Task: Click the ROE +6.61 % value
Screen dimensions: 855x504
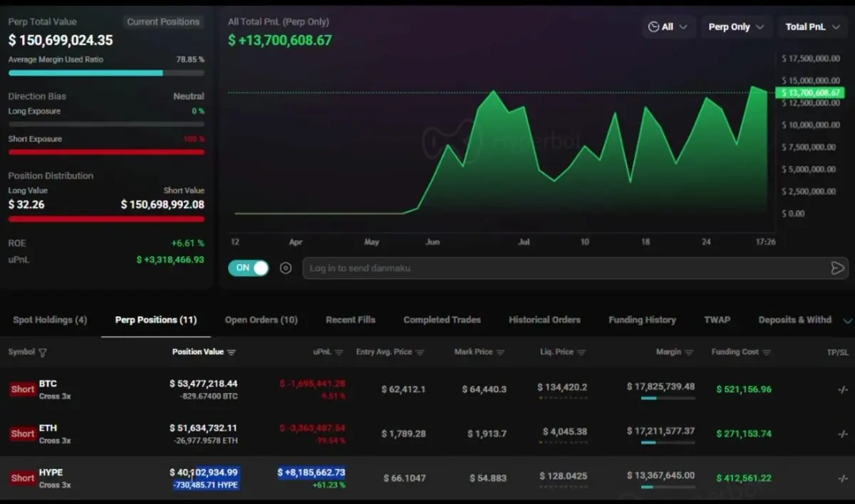Action: pos(187,243)
